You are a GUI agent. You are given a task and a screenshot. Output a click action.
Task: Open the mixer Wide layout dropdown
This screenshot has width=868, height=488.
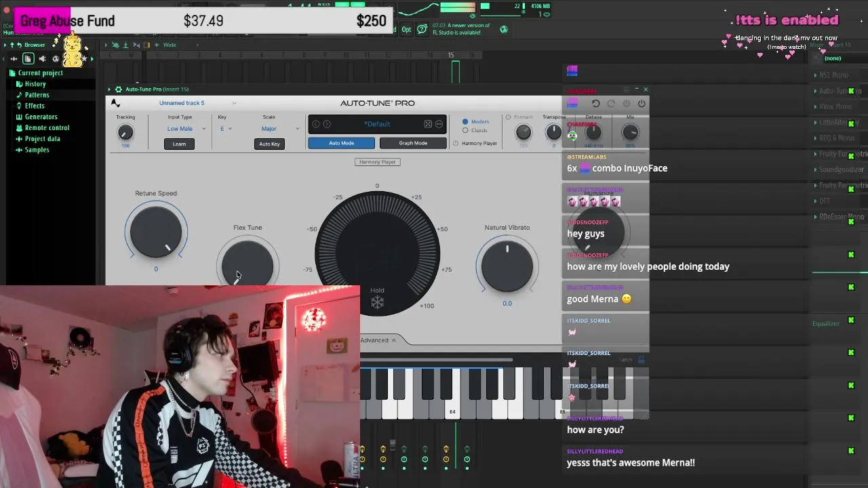coord(170,45)
